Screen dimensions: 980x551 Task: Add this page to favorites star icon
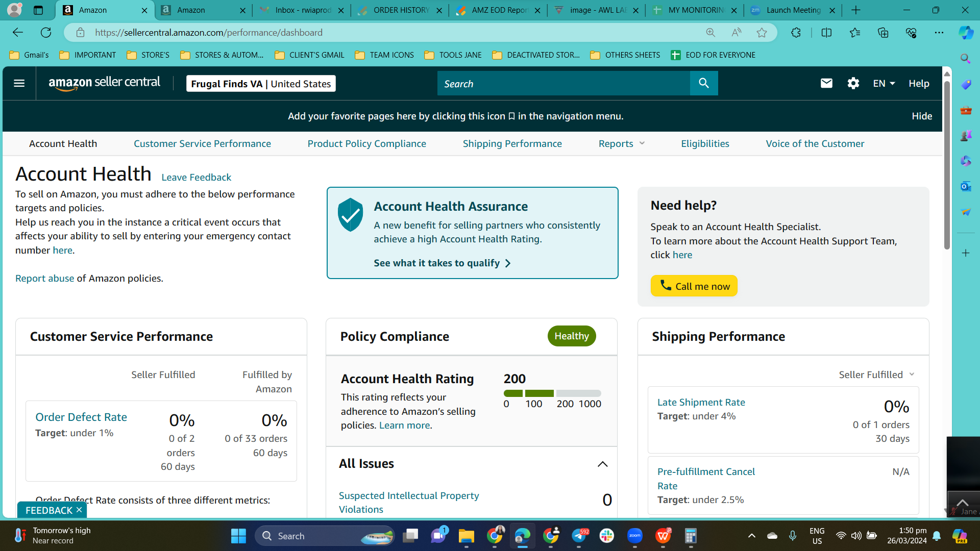[x=762, y=33]
